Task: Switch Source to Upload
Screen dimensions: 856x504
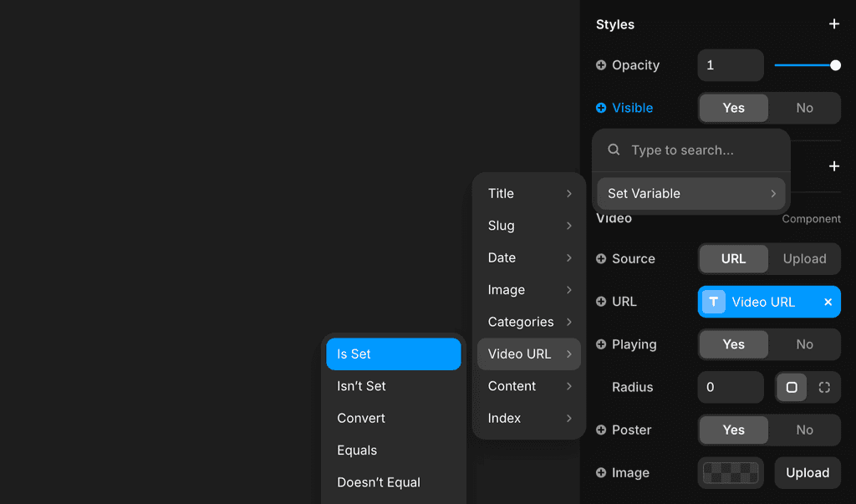Action: [803, 258]
